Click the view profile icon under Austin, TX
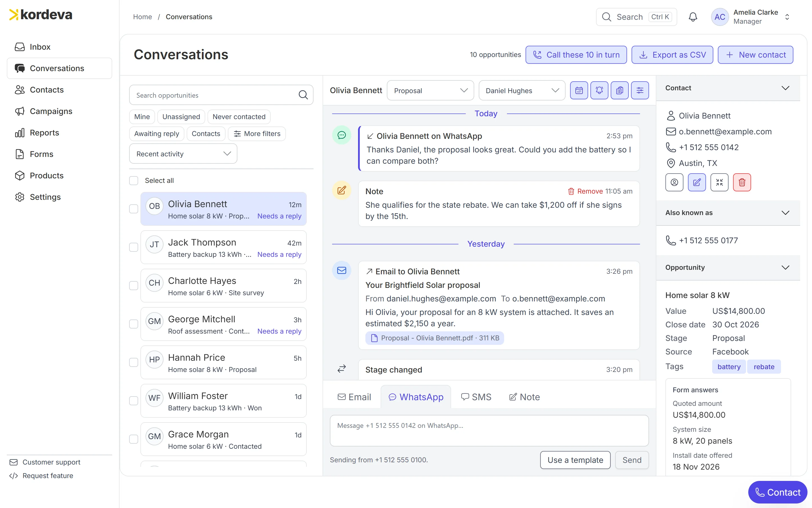Screen dimensions: 812x508 (674, 182)
